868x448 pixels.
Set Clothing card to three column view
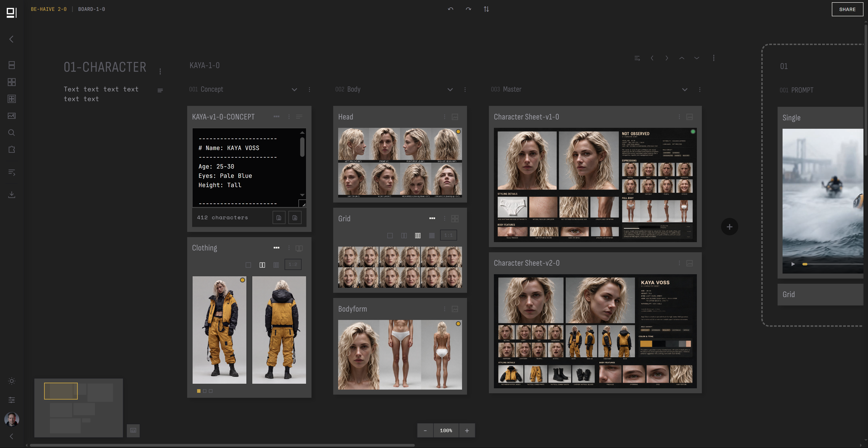click(x=276, y=265)
